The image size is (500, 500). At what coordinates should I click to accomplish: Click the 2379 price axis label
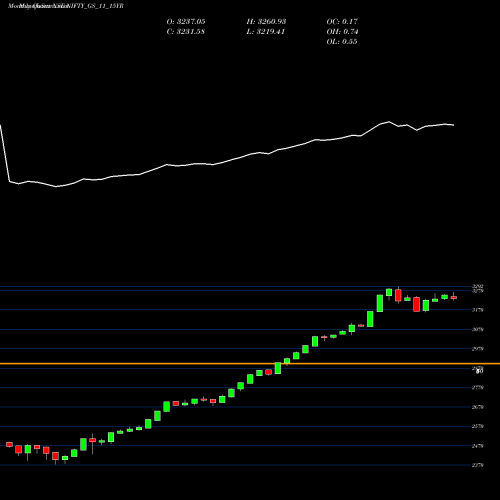coord(477,465)
